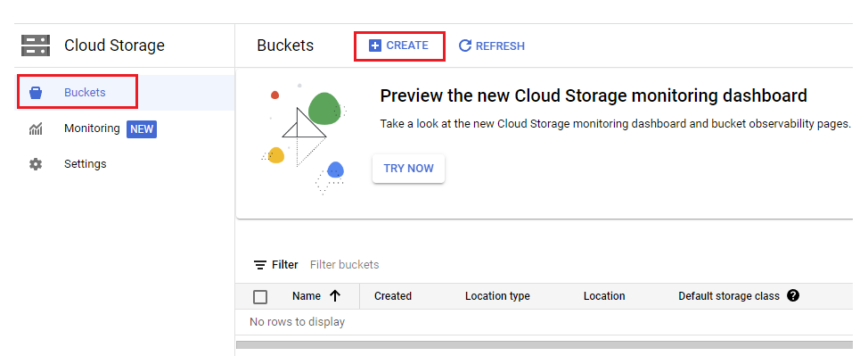Click the Cloud Storage product icon
This screenshot has width=868, height=356.
click(x=36, y=46)
